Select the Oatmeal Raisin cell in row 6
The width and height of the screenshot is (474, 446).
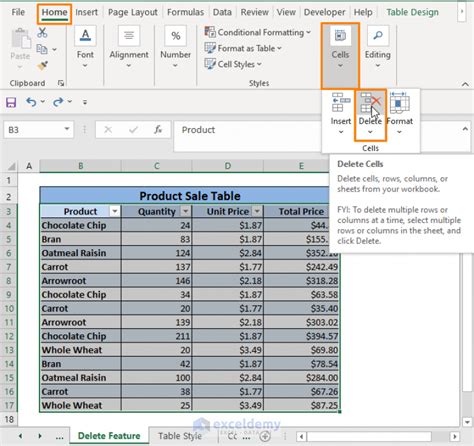pyautogui.click(x=81, y=253)
